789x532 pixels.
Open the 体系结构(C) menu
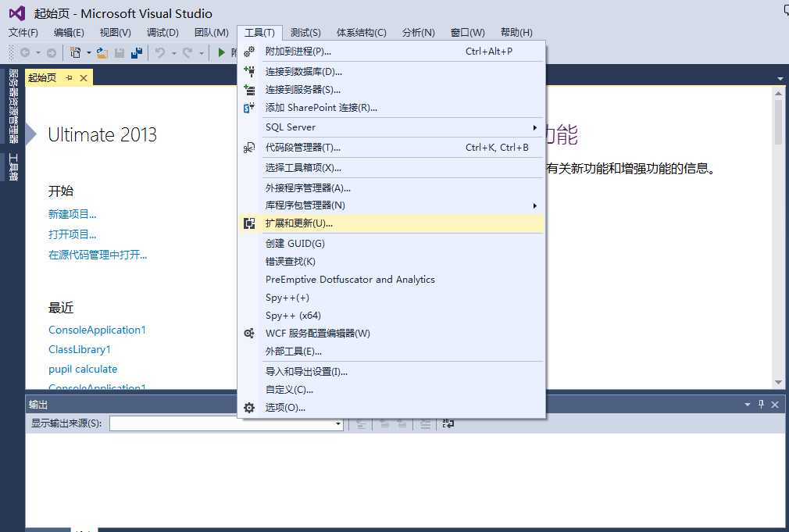pos(361,33)
